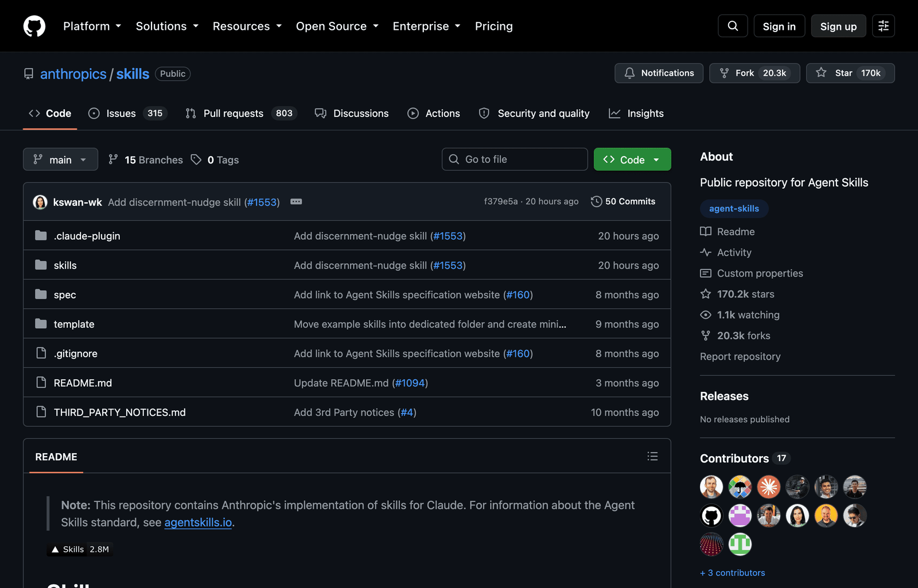Open the skills folder
This screenshot has width=918, height=588.
pos(65,265)
